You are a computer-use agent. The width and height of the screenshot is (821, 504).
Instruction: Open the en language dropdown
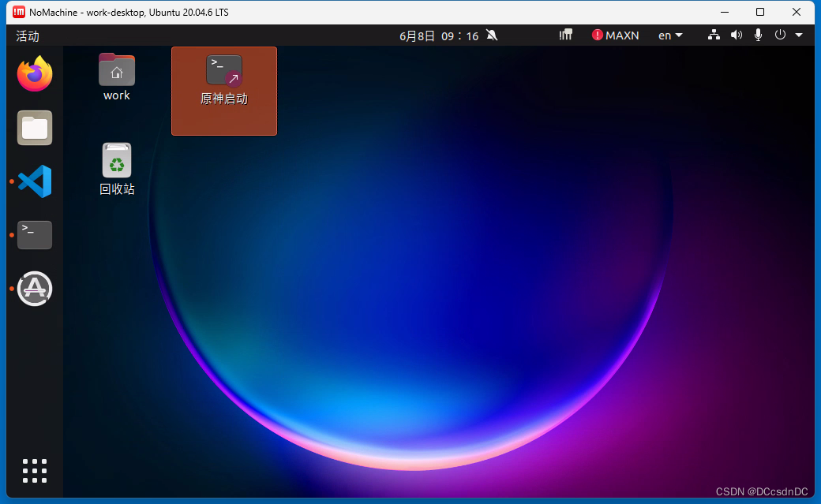point(669,35)
